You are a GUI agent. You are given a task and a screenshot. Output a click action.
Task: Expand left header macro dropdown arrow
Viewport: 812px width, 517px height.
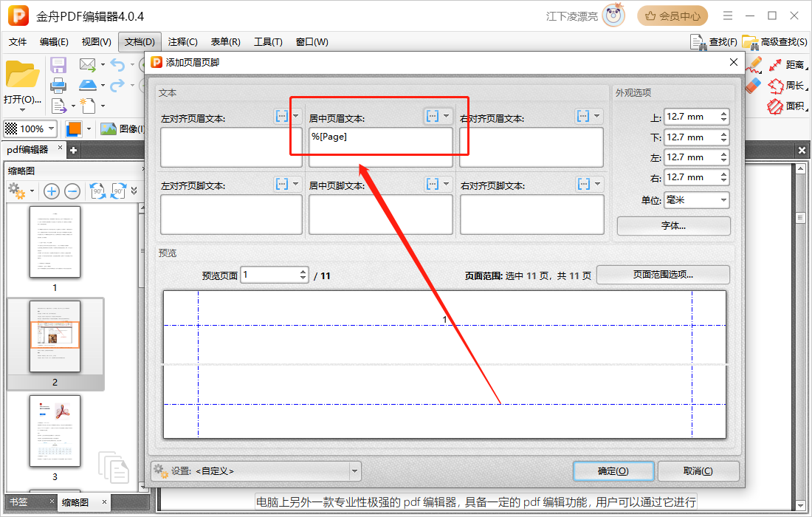296,116
